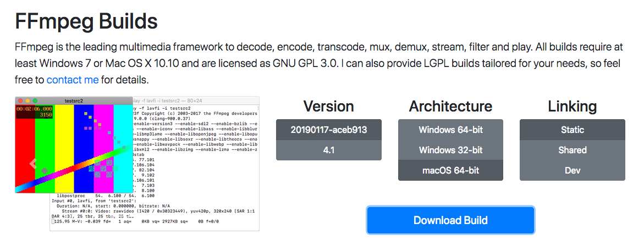The image size is (644, 251).
Task: Click the timecode overlay showing 00:02:06.000
Action: pos(34,109)
